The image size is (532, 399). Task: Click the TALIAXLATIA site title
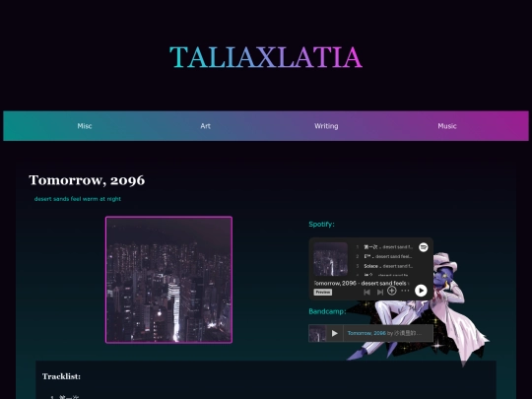(266, 57)
